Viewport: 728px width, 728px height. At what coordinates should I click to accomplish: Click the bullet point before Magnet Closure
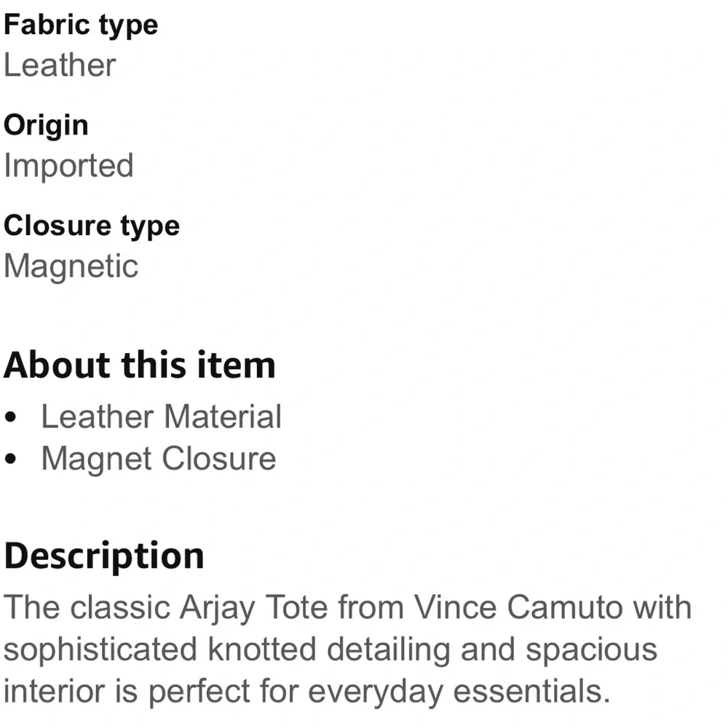pos(10,460)
